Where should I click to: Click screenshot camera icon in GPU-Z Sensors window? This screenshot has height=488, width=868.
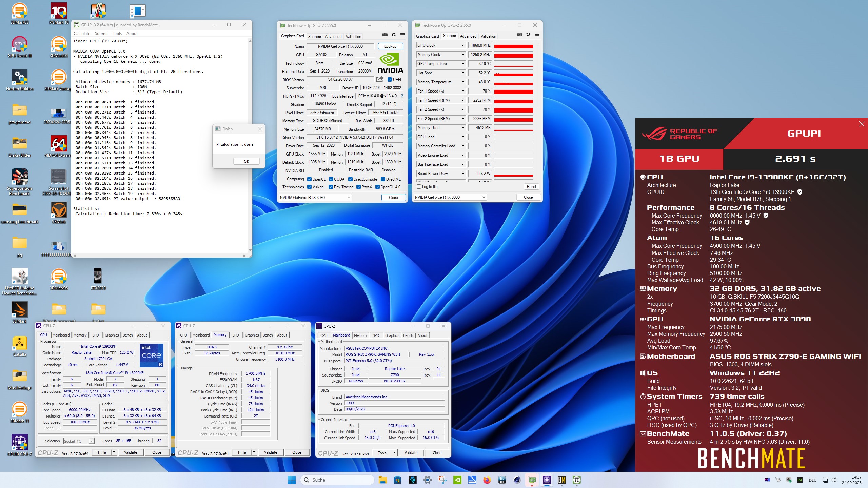coord(520,34)
